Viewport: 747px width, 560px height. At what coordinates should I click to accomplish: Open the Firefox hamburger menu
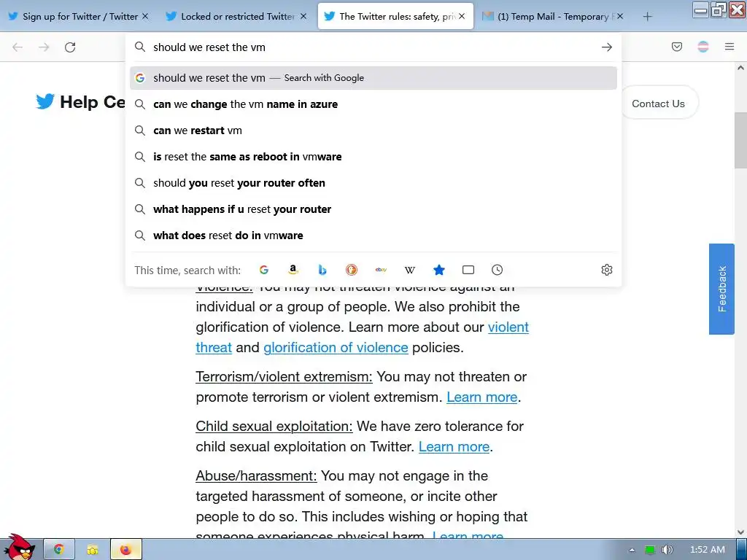(729, 47)
